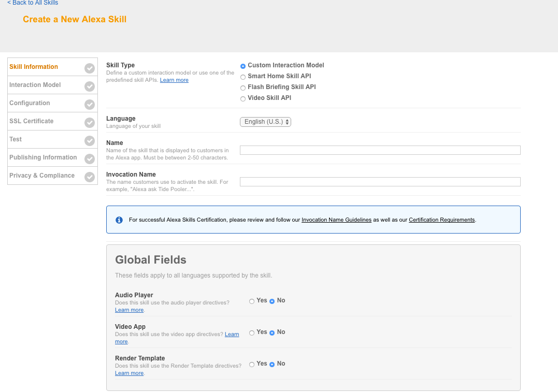Open the SSL Certificate tab
The height and width of the screenshot is (392, 558).
click(52, 121)
